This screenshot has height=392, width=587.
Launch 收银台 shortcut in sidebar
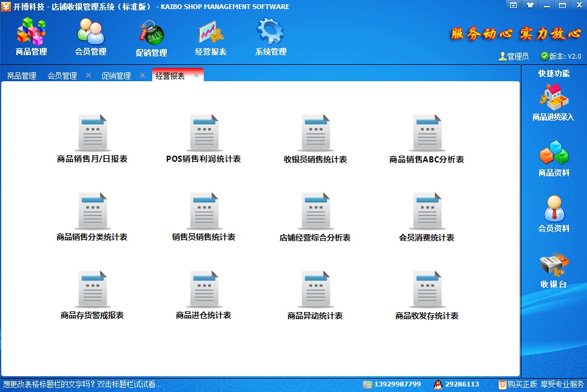pyautogui.click(x=554, y=270)
